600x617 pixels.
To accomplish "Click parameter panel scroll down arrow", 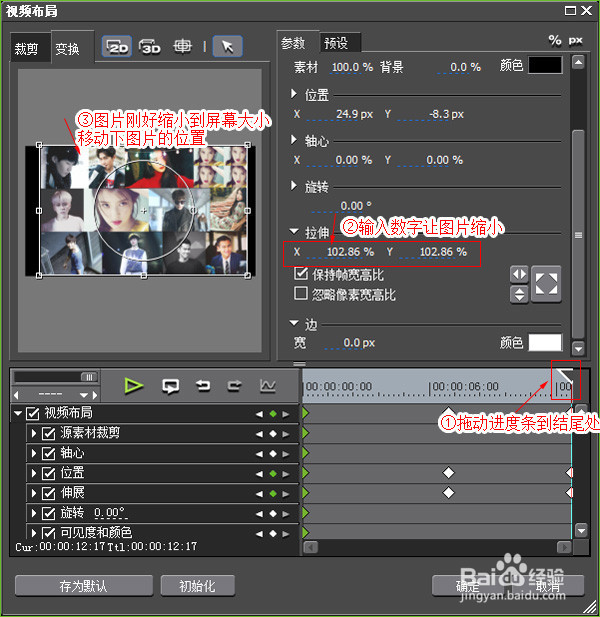I will click(578, 348).
